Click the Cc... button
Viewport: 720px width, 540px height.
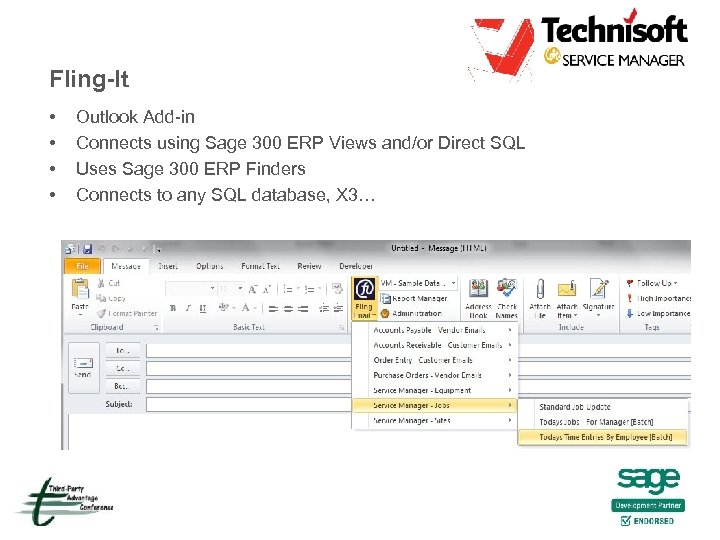click(123, 368)
